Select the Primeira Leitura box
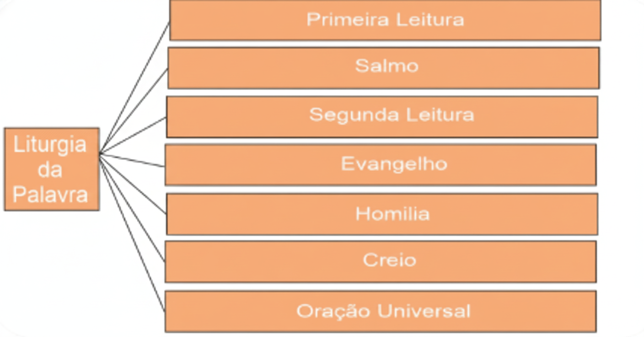This screenshot has width=644, height=337. tap(385, 20)
